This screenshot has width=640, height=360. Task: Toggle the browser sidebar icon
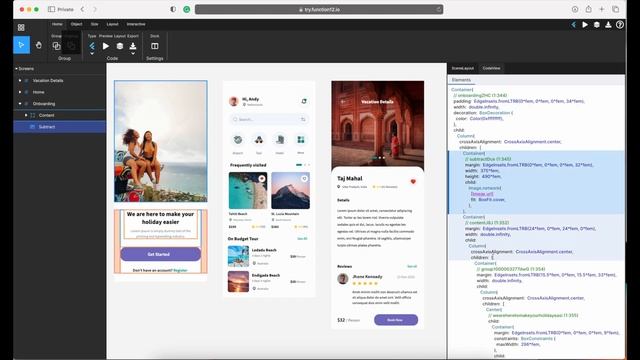tap(51, 9)
